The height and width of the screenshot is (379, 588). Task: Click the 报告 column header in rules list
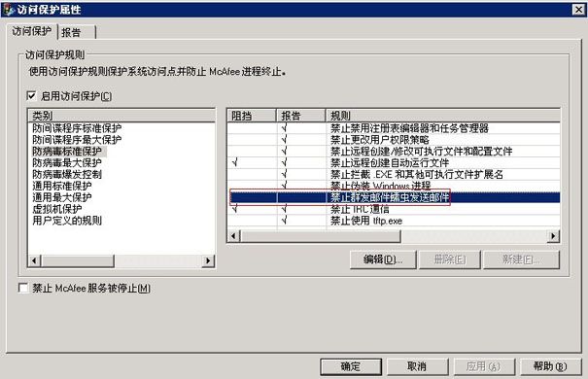[300, 116]
